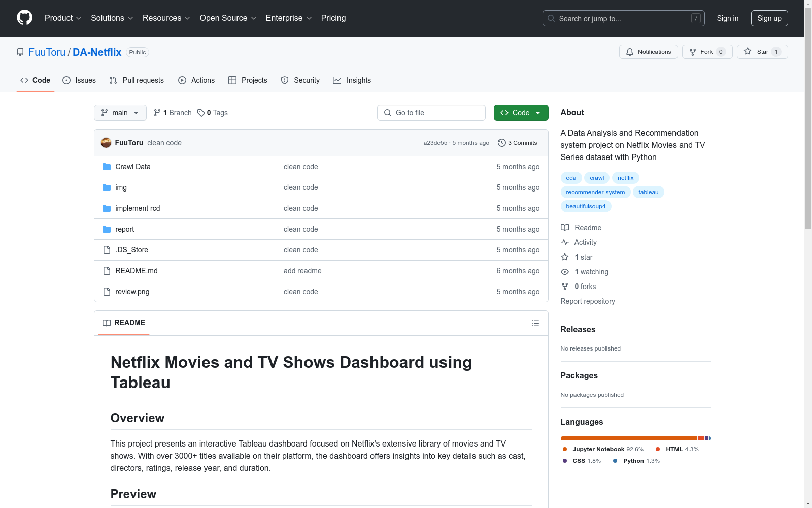The image size is (812, 508).
Task: Star the DA-Netflix repository
Action: [762, 52]
